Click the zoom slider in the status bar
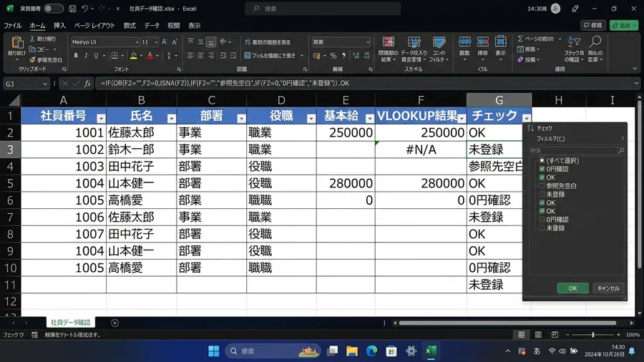Image resolution: width=644 pixels, height=362 pixels. [x=592, y=335]
